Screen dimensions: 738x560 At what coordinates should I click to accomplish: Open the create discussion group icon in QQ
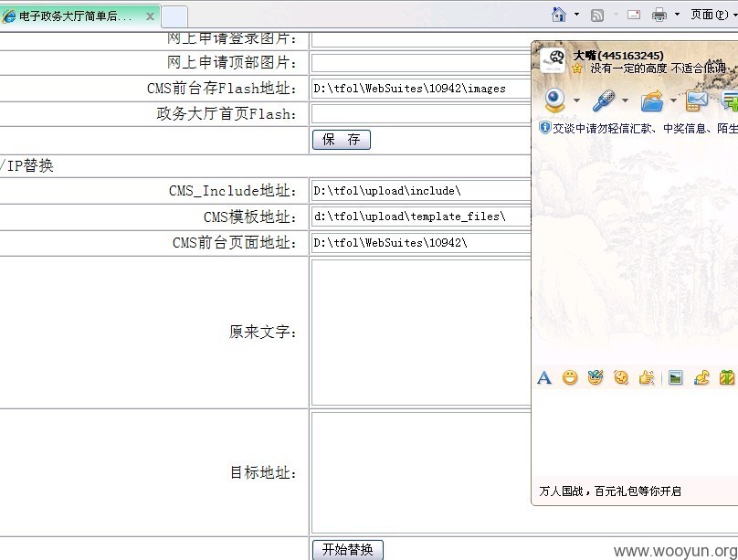(730, 100)
